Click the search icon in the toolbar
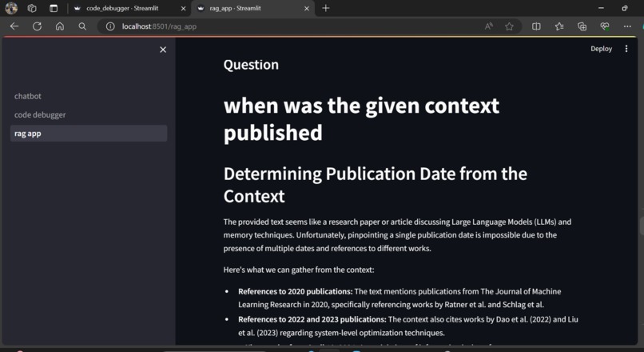Viewport: 644px width, 352px height. coord(82,26)
